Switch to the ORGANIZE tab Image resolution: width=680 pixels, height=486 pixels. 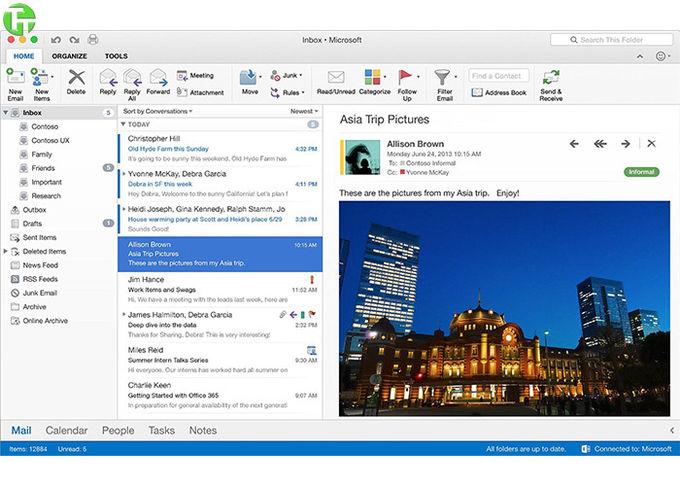pyautogui.click(x=69, y=56)
